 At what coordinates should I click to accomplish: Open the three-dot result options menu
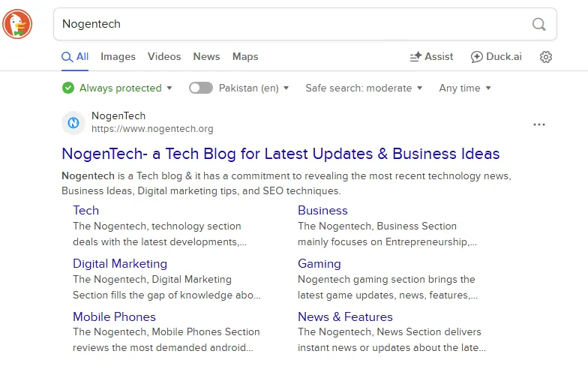(x=538, y=124)
